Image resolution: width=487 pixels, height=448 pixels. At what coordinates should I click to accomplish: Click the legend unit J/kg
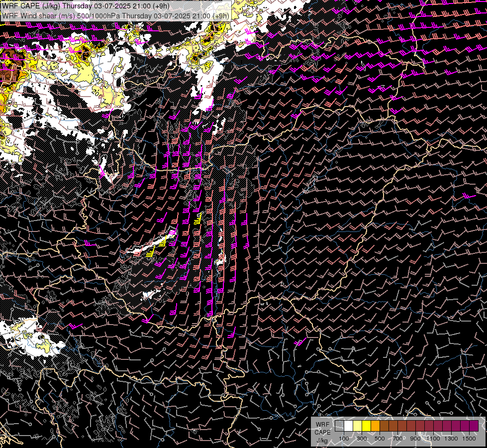(x=322, y=441)
